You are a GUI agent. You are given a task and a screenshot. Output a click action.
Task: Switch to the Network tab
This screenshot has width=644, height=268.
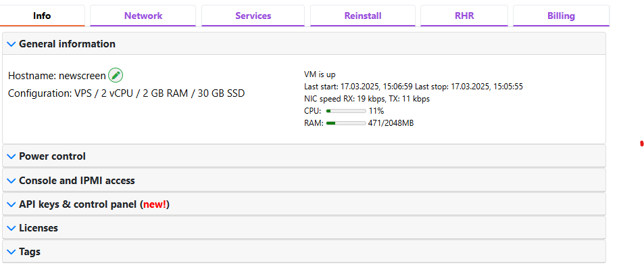(x=143, y=16)
